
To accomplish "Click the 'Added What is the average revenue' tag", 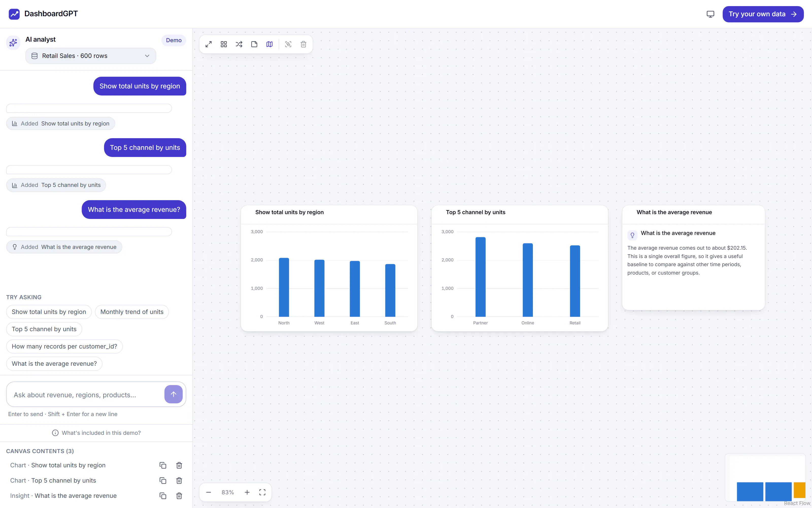I will point(64,247).
